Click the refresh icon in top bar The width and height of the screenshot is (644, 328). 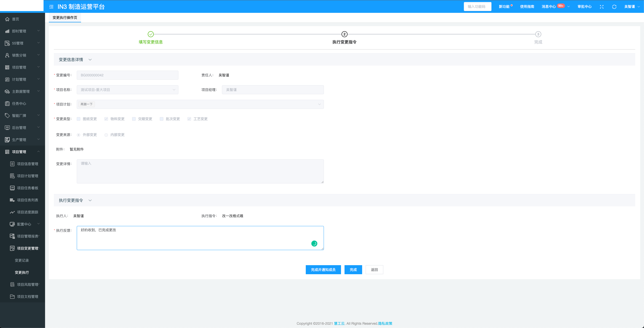(614, 7)
